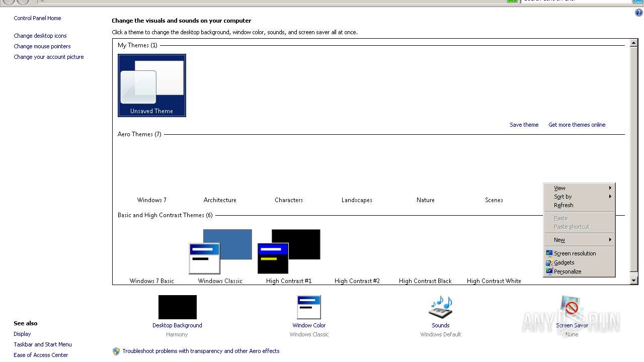Select the Windows 7 Basic theme label

point(152,281)
